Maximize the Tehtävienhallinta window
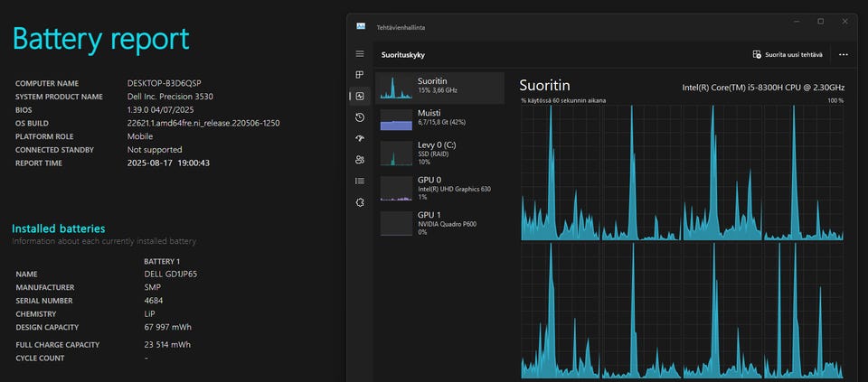 pos(820,22)
